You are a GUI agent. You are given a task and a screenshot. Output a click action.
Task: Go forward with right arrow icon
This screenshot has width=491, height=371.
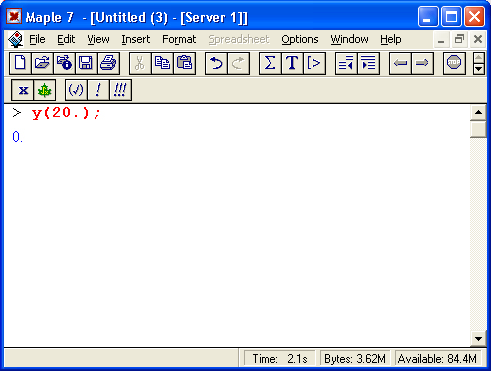click(422, 63)
